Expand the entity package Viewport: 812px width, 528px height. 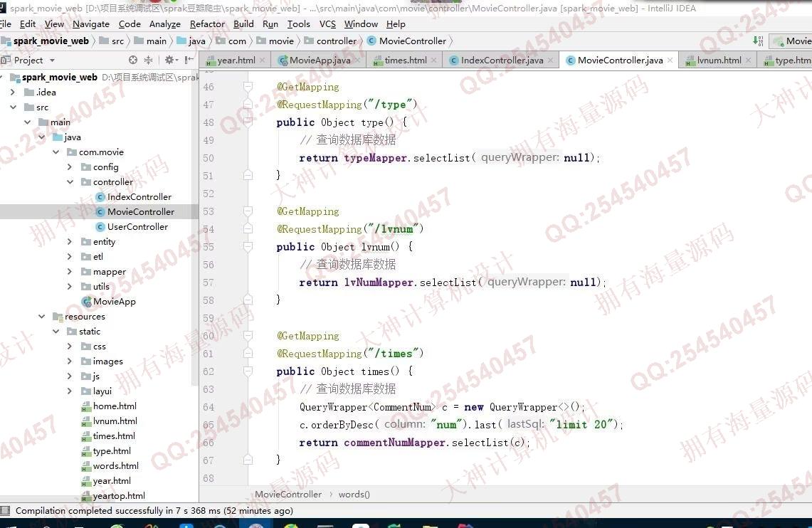coord(70,242)
